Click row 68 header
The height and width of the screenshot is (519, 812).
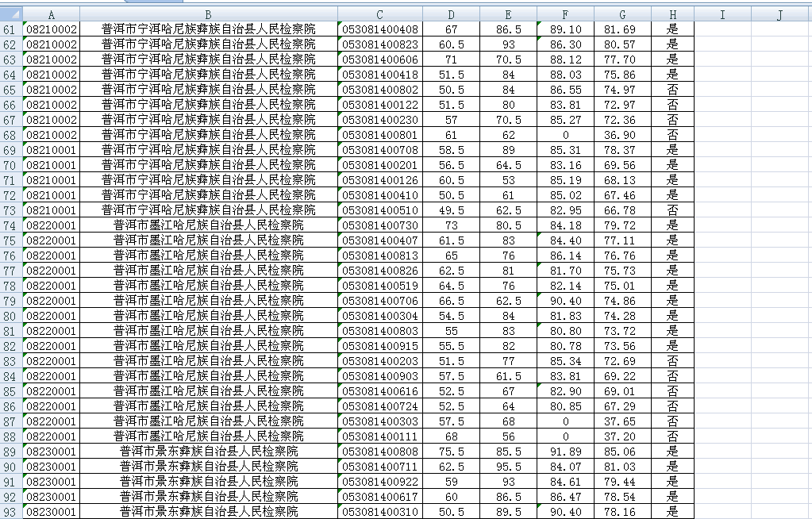pos(11,135)
